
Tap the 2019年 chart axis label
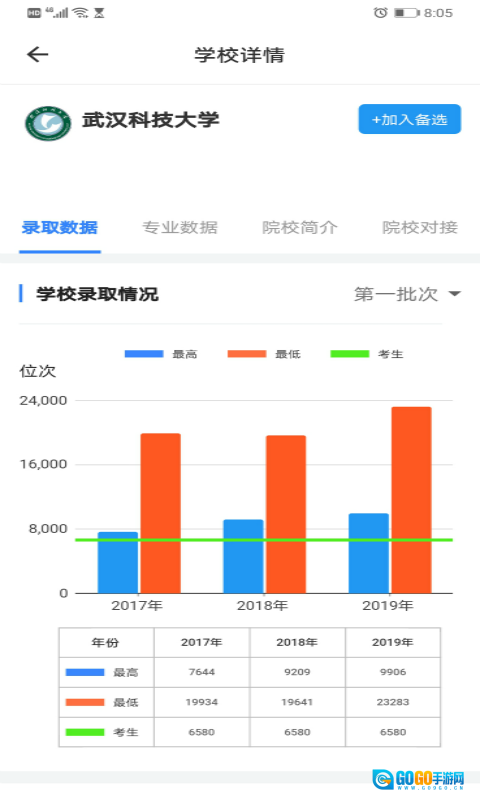pyautogui.click(x=388, y=606)
